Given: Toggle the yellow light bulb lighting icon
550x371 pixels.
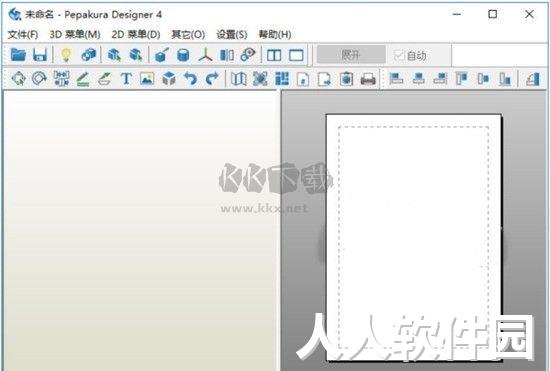Looking at the screenshot, I should coord(66,55).
